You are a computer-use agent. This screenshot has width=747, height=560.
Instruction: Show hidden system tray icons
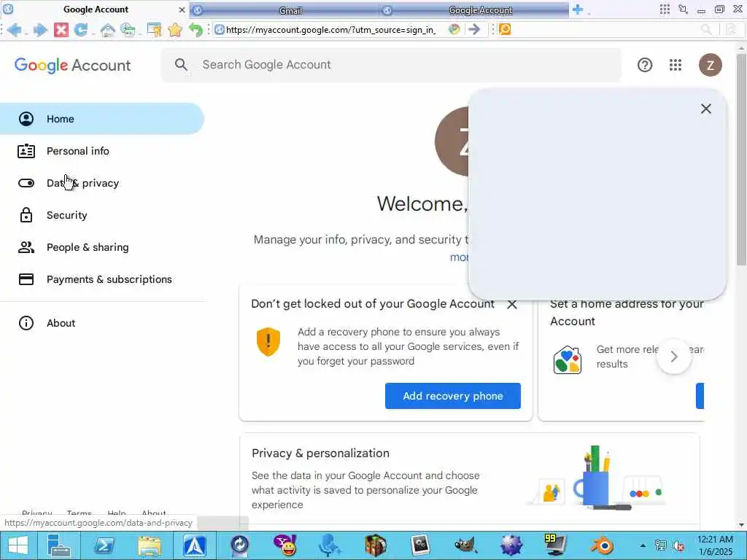[x=643, y=545]
